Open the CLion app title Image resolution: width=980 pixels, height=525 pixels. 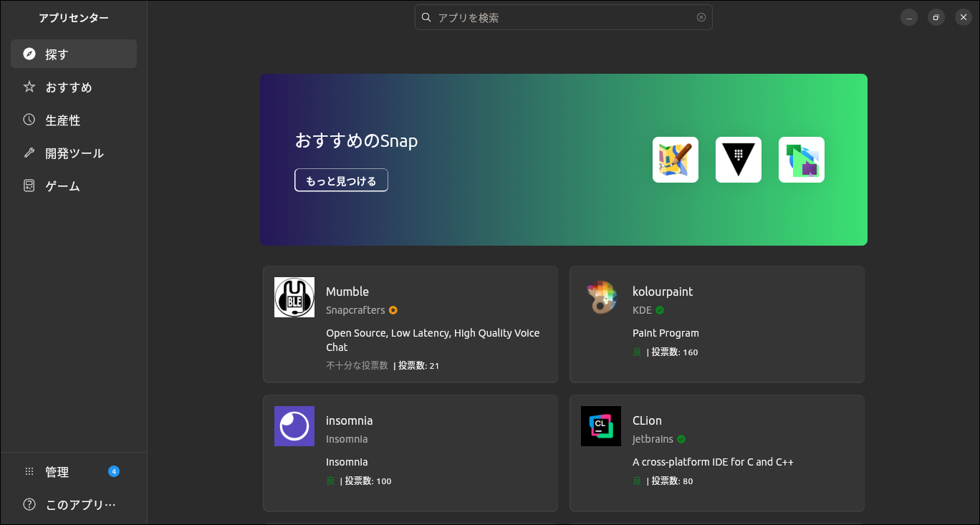tap(647, 420)
